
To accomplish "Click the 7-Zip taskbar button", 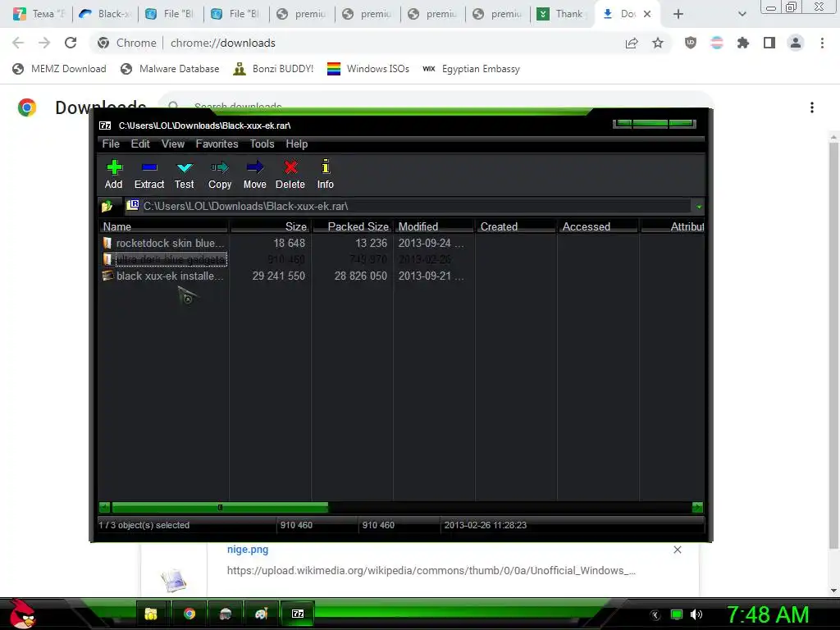I will tap(297, 614).
